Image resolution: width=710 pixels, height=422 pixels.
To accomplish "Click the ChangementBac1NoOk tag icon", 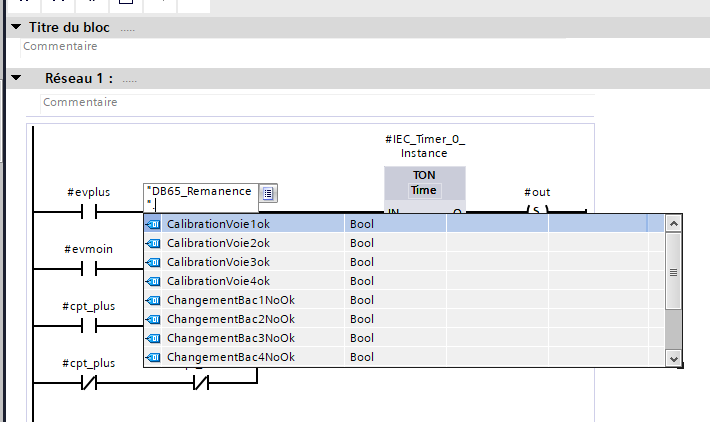I will tap(154, 300).
